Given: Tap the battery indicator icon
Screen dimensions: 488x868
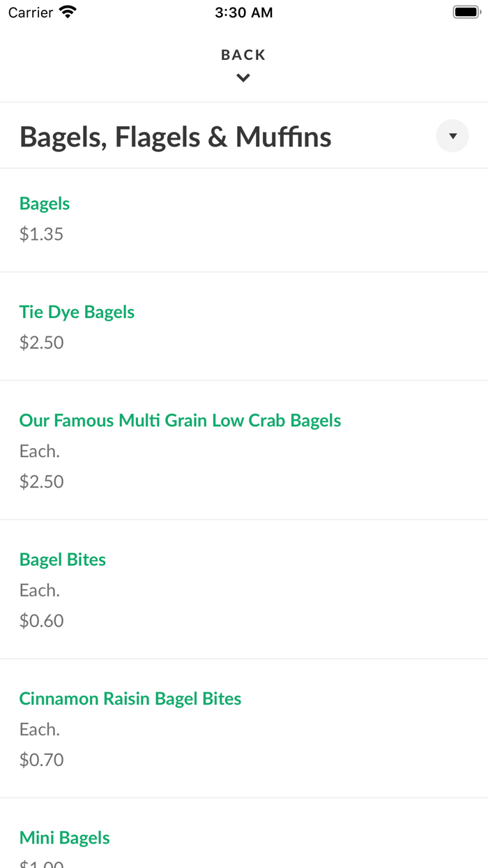Looking at the screenshot, I should [x=466, y=11].
